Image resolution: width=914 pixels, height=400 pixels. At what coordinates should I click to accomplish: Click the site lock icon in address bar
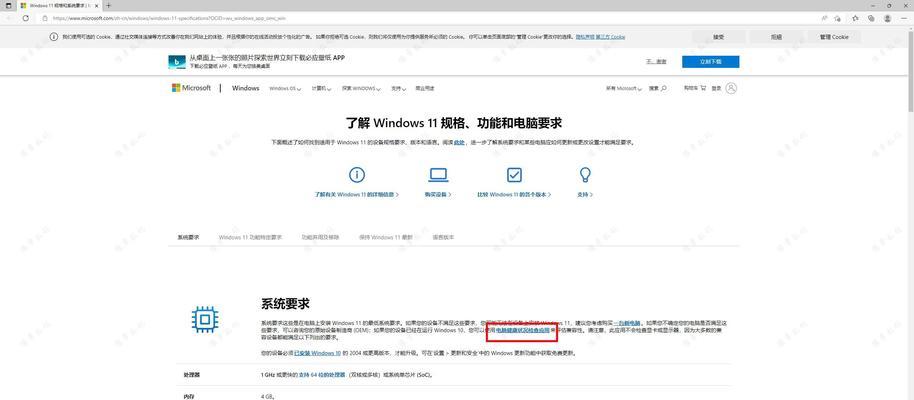[x=46, y=18]
